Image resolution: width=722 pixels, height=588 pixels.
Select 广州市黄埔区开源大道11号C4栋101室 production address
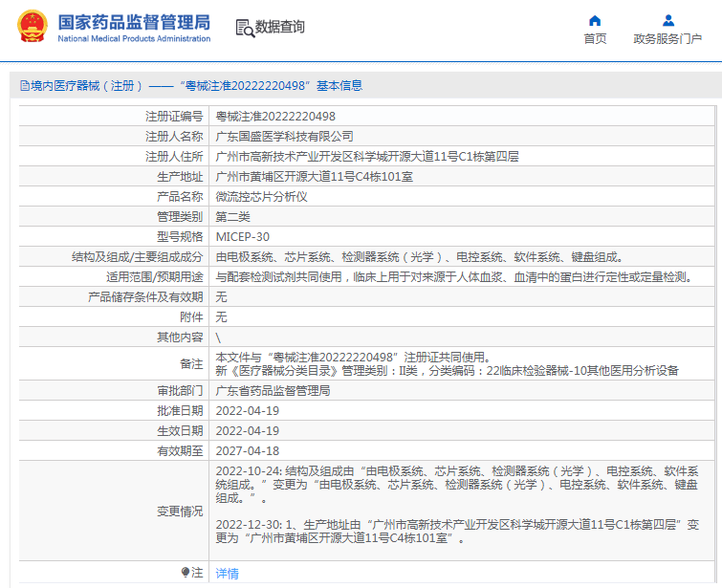pos(314,176)
